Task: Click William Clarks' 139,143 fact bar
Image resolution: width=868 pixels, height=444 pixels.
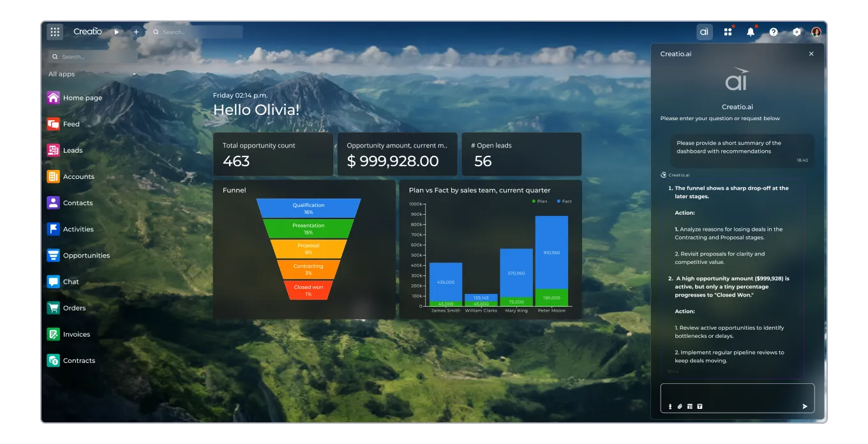Action: 481,298
